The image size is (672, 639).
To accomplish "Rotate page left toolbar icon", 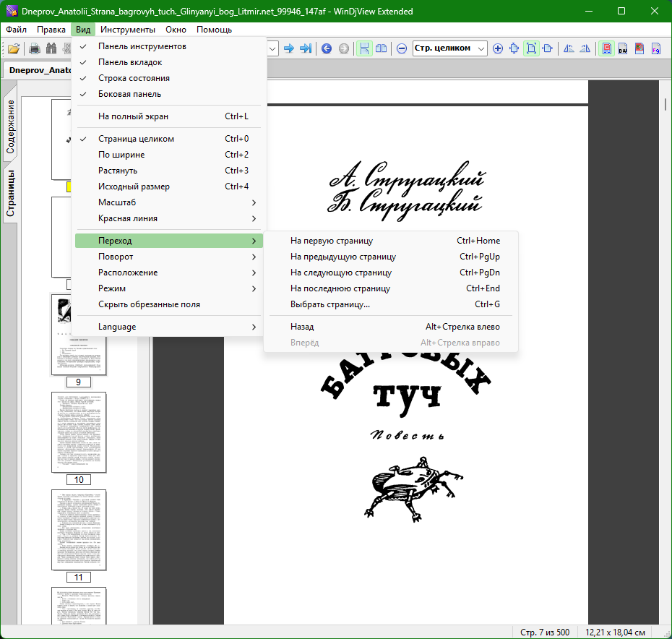I will click(x=569, y=48).
